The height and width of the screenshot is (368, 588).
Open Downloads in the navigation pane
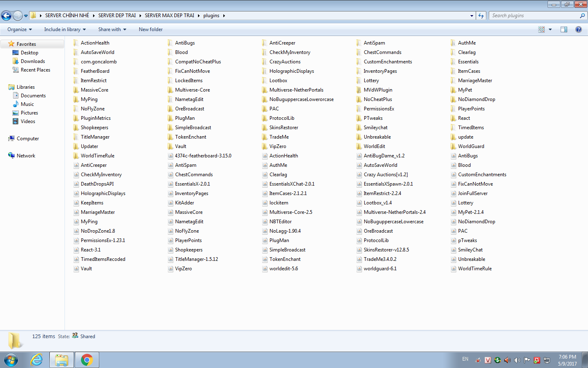pos(33,61)
